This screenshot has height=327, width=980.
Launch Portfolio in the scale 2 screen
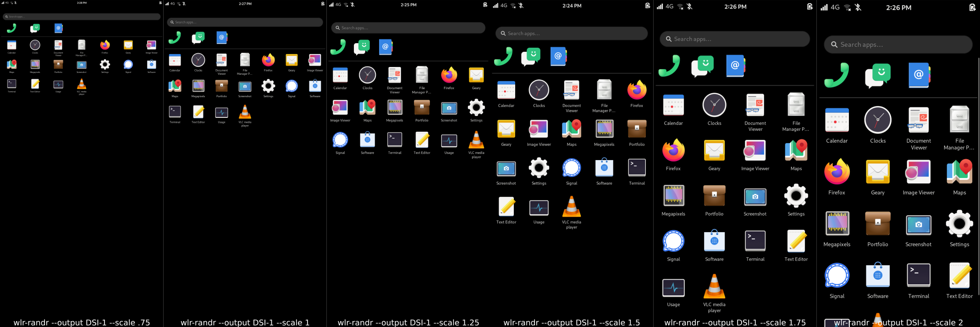tap(877, 224)
